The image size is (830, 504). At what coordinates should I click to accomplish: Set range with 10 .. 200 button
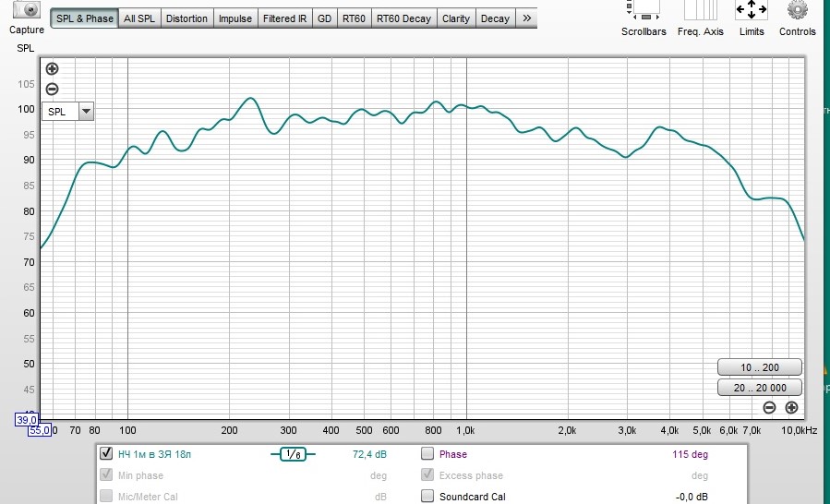point(760,367)
